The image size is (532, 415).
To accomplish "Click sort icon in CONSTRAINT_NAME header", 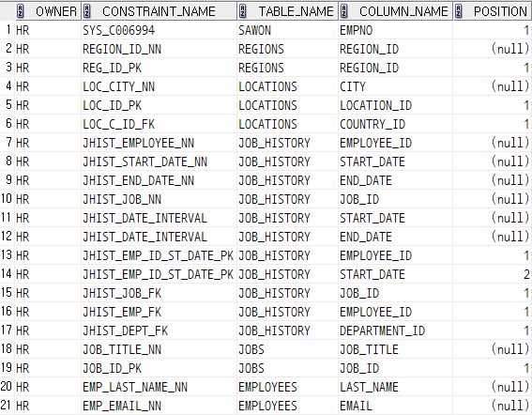I will (87, 11).
